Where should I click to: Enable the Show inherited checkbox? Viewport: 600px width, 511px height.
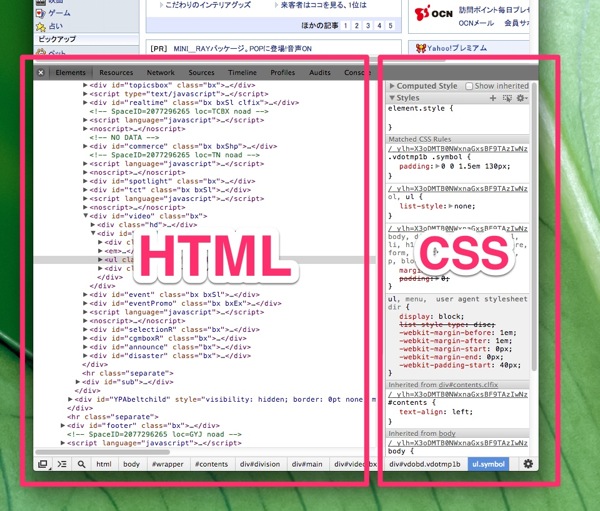(469, 86)
